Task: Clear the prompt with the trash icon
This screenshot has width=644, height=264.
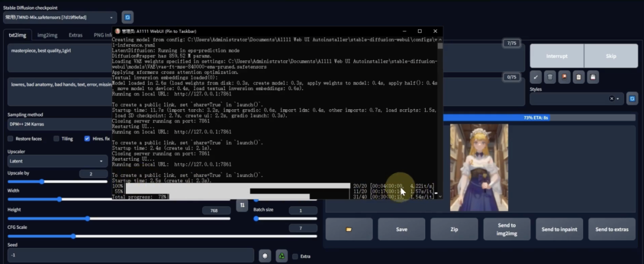Action: point(550,77)
